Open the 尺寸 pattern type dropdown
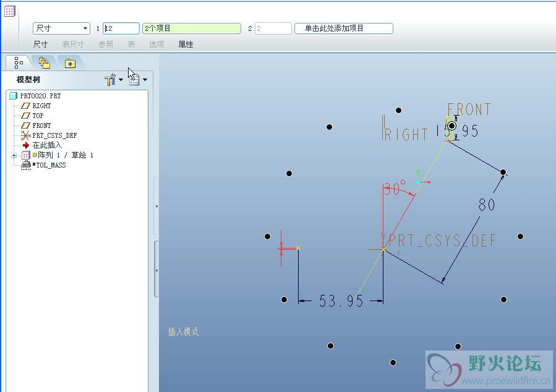 (61, 28)
